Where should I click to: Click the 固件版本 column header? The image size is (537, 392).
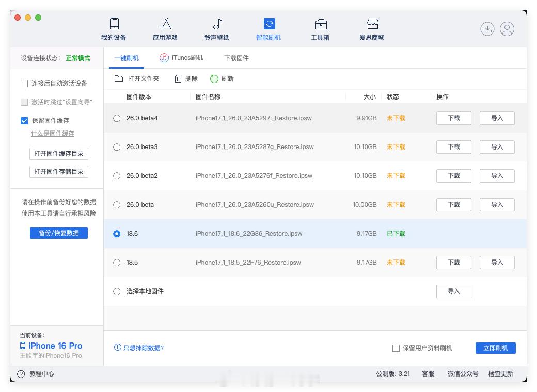[139, 97]
